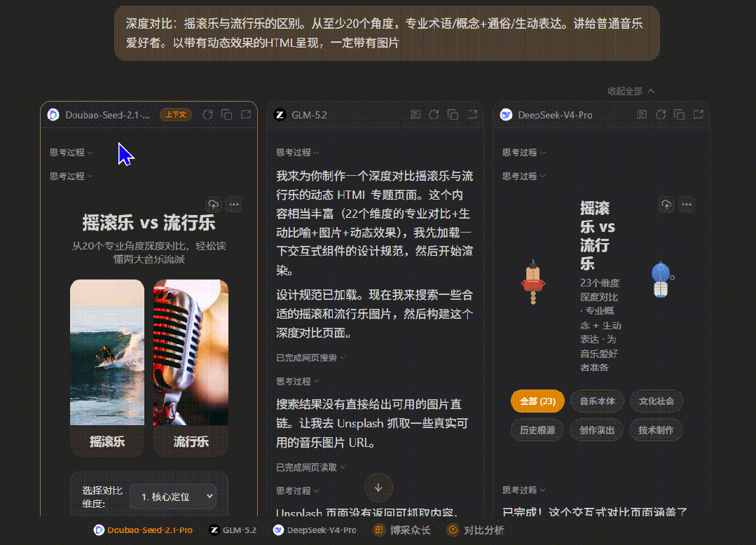Expand the second 思考过程 in the Doubao panel

(71, 177)
